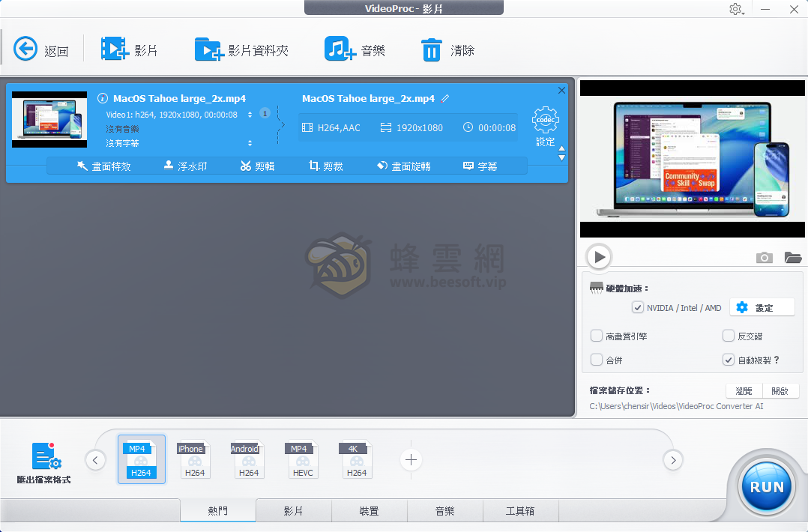Open hardware acceleration 設定 button
Screen dimensions: 808x532
click(762, 307)
